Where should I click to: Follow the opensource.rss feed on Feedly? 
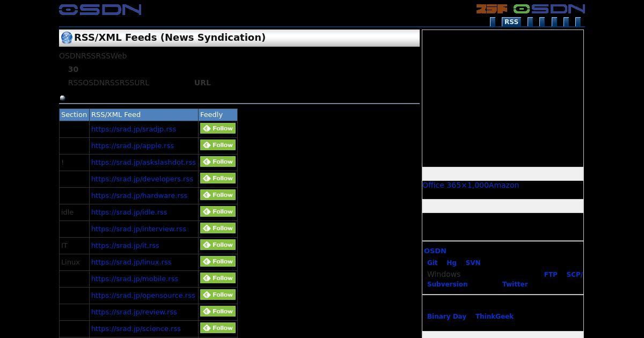tap(218, 295)
